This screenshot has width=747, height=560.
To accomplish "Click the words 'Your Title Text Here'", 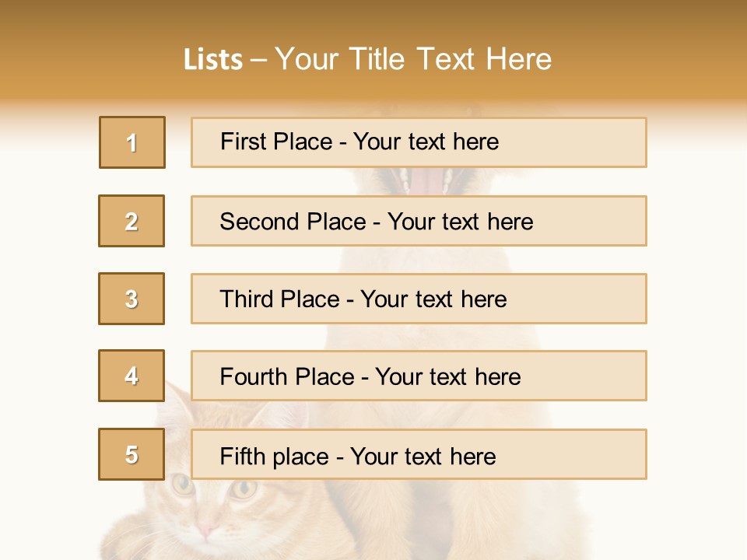I will point(413,59).
